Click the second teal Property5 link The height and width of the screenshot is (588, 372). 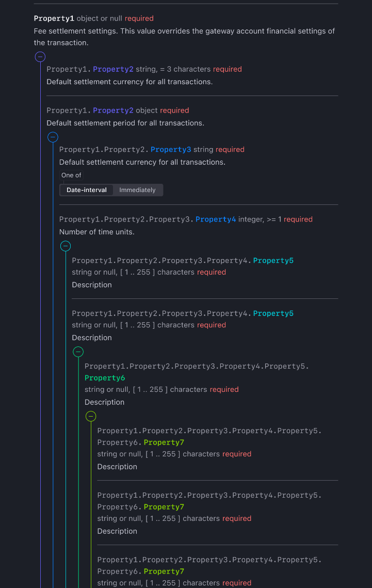coord(273,313)
